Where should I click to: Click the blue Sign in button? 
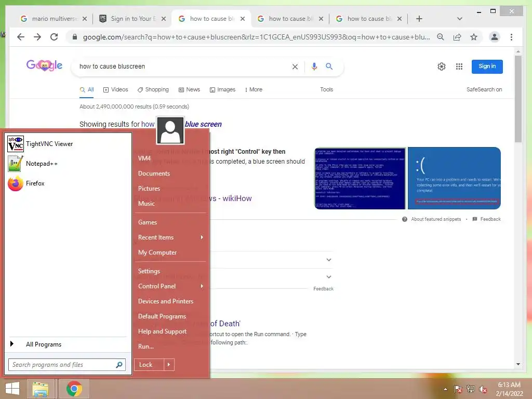tap(487, 66)
